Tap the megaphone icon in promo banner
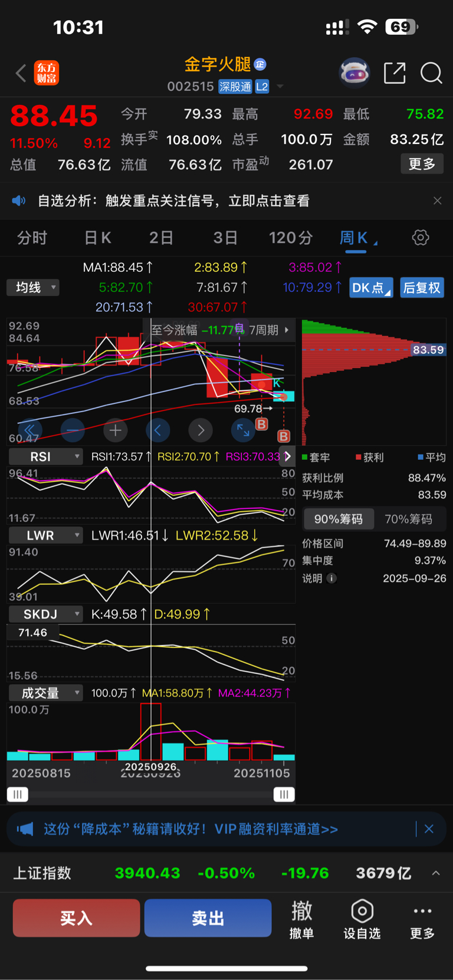This screenshot has height=980, width=453. point(25,829)
